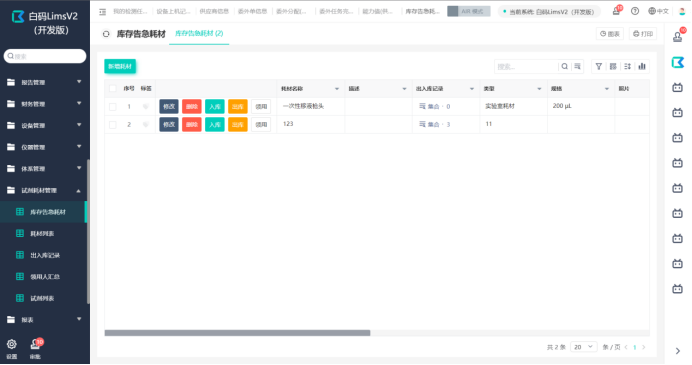The image size is (692, 365).
Task: Open the 出入库记录 column dropdown arrow
Action: point(472,89)
